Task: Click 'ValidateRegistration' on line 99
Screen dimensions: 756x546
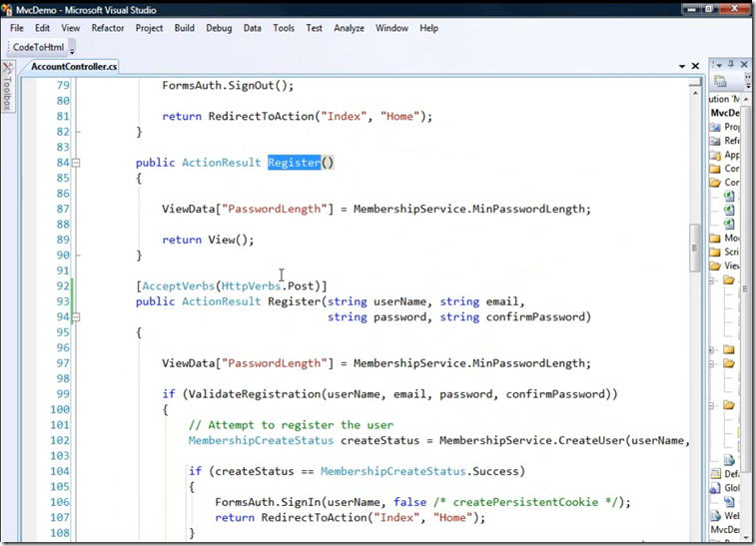Action: [255, 394]
